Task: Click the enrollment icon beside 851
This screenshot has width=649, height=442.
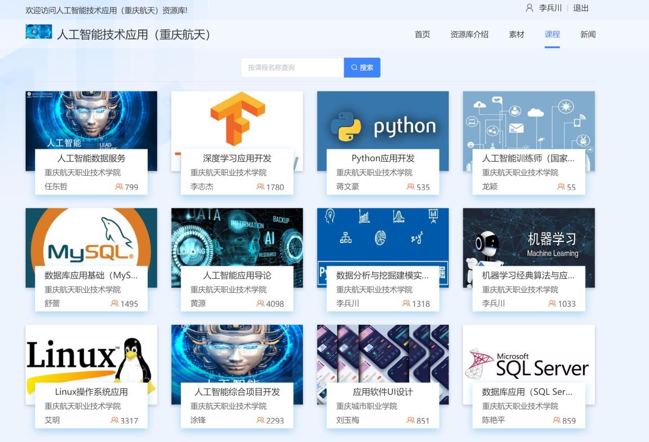Action: coord(411,420)
